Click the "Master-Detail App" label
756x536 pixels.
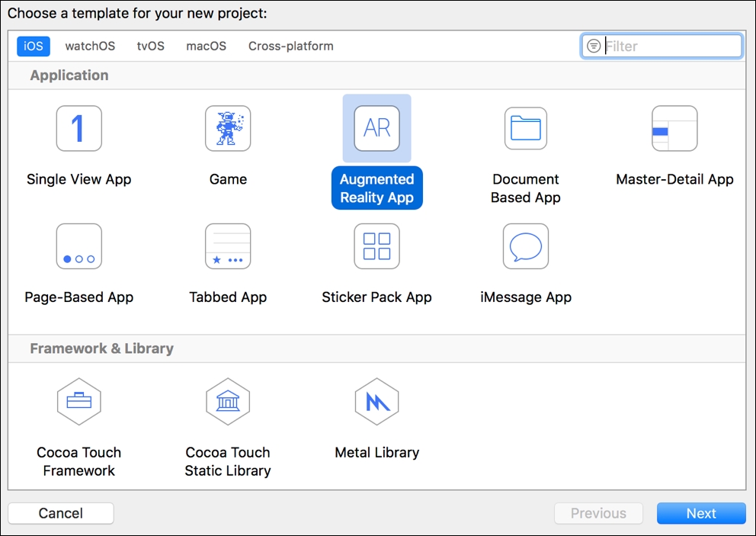click(674, 179)
